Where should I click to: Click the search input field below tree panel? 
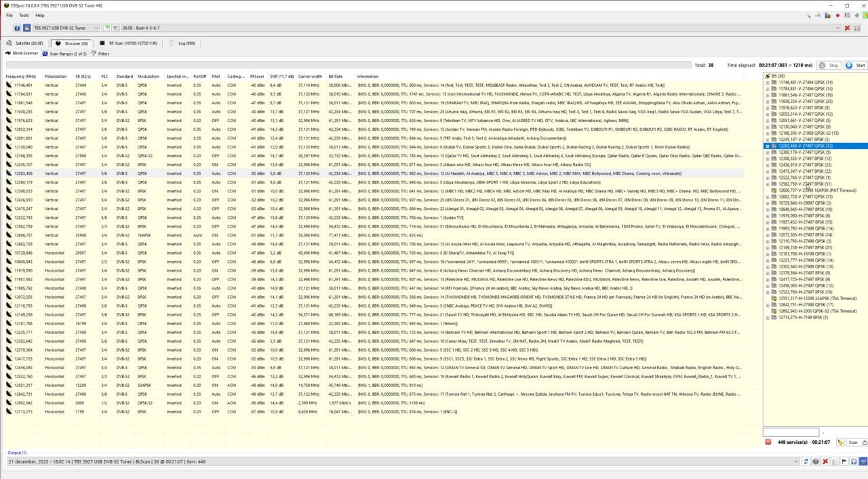click(791, 432)
